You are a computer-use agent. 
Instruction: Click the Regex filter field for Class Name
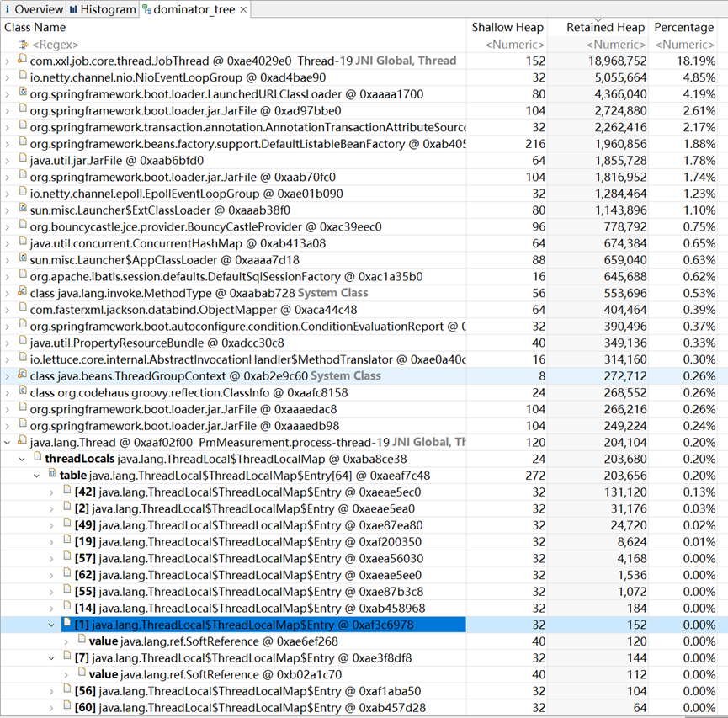pyautogui.click(x=56, y=45)
